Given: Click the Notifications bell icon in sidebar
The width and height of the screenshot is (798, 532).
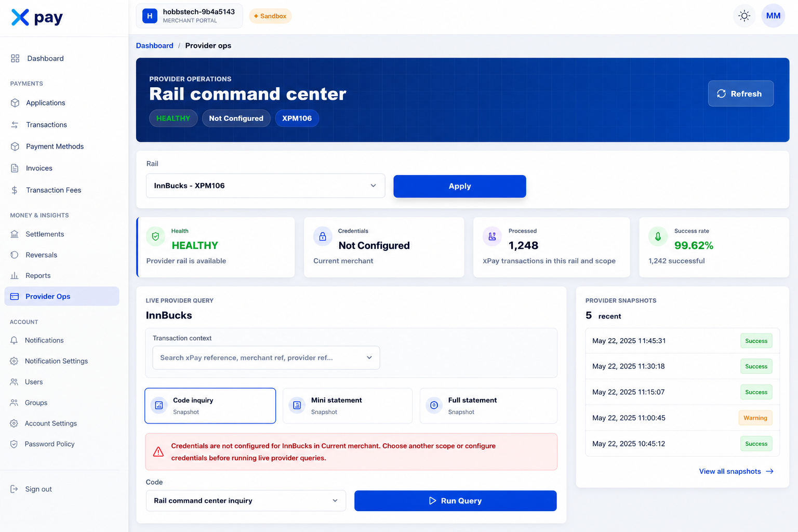Looking at the screenshot, I should pos(14,340).
